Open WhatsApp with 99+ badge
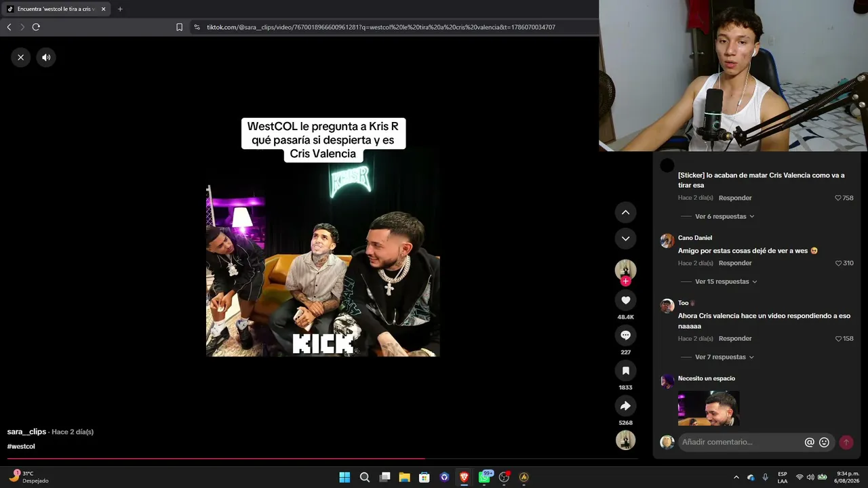This screenshot has width=868, height=488. (484, 477)
